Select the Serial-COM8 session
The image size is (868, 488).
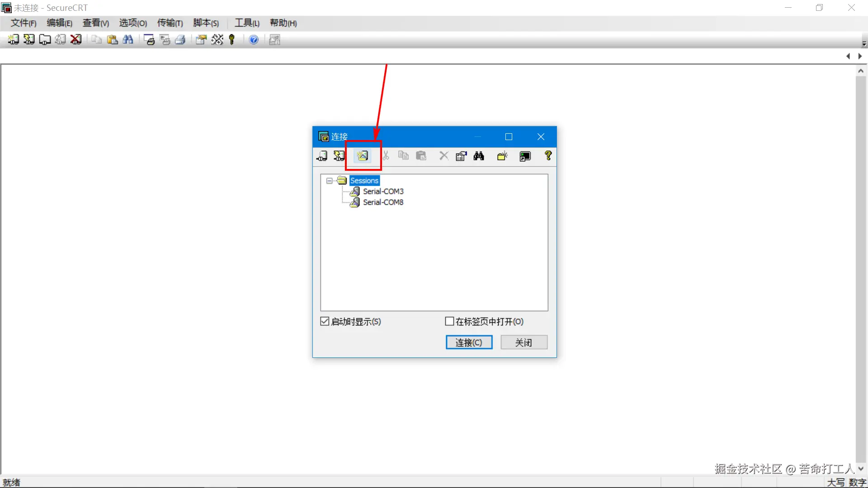click(383, 202)
